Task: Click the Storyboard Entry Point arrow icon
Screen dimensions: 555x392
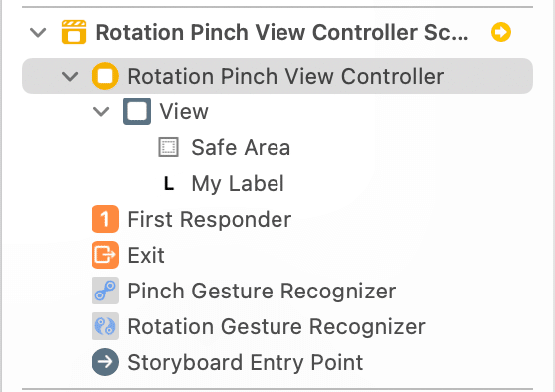Action: [105, 362]
